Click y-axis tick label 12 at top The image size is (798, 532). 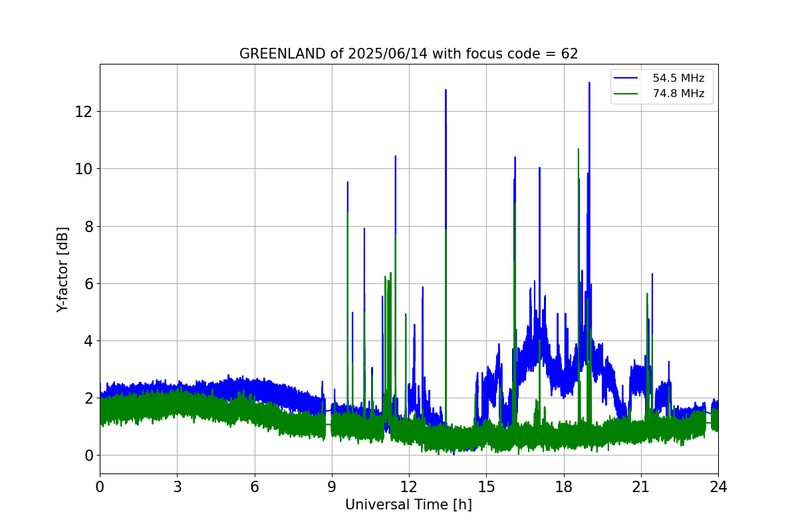(84, 112)
